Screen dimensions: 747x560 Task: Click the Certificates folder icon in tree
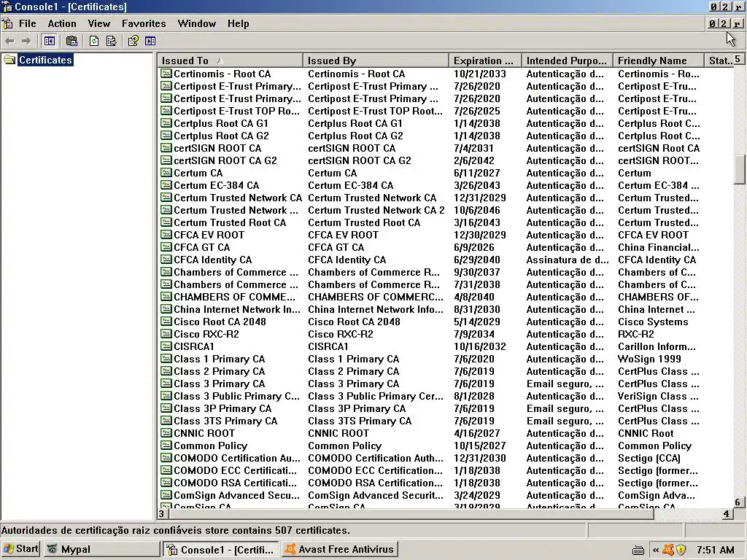tap(9, 60)
